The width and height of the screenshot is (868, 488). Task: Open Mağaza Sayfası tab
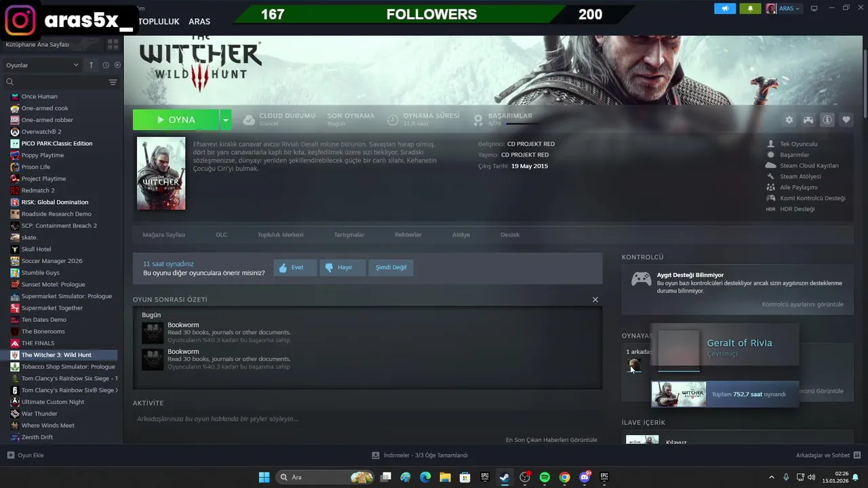[x=163, y=235]
